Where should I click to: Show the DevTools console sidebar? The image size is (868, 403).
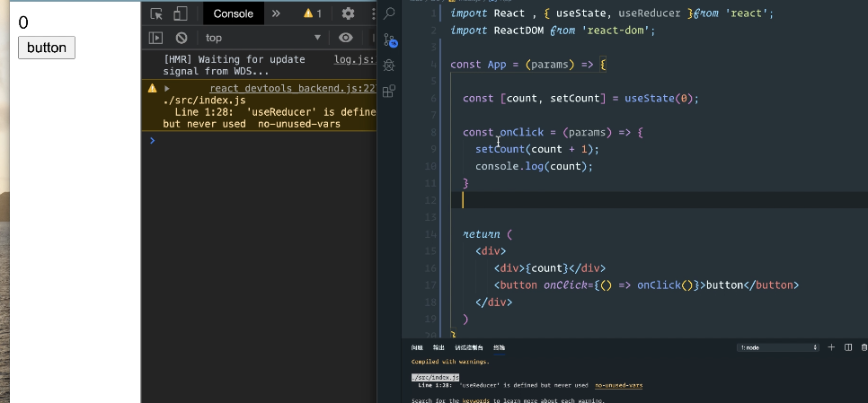156,38
